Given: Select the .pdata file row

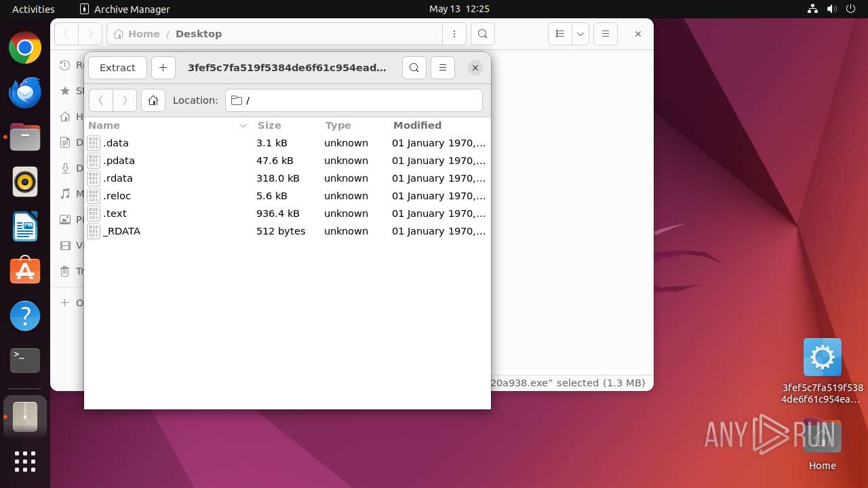Looking at the screenshot, I should 287,161.
